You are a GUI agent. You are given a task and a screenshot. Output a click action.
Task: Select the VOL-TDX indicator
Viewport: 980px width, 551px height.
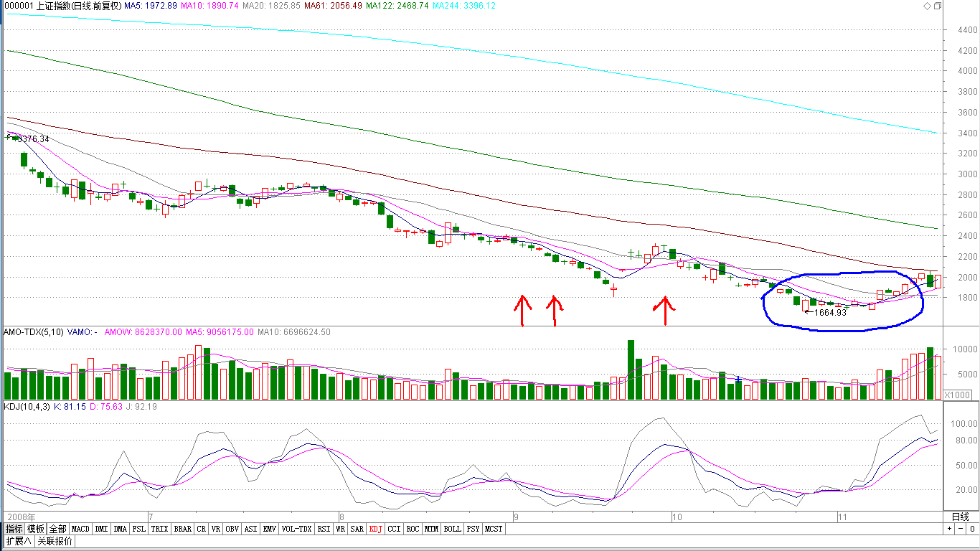[296, 529]
